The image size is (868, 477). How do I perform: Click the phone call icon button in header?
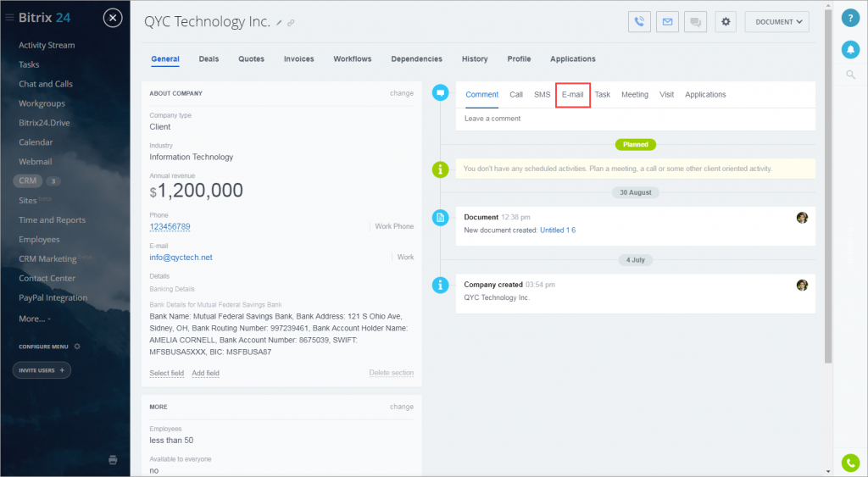[639, 22]
